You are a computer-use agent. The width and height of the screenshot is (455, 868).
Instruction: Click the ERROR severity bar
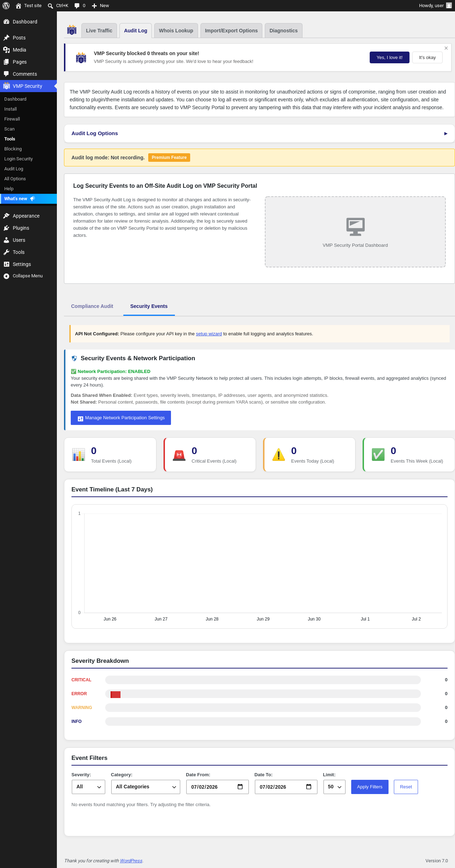pyautogui.click(x=263, y=694)
